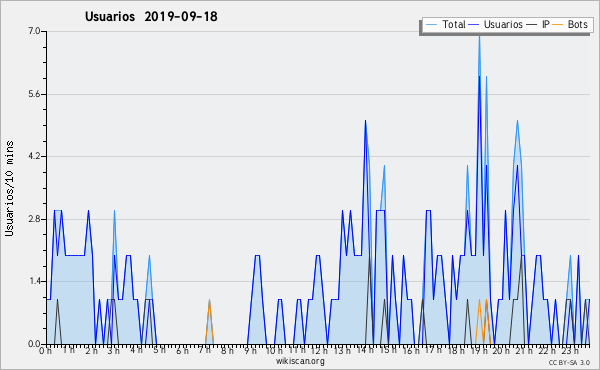The image size is (600, 370).
Task: Click the '14 h' x-axis label
Action: pyautogui.click(x=364, y=350)
